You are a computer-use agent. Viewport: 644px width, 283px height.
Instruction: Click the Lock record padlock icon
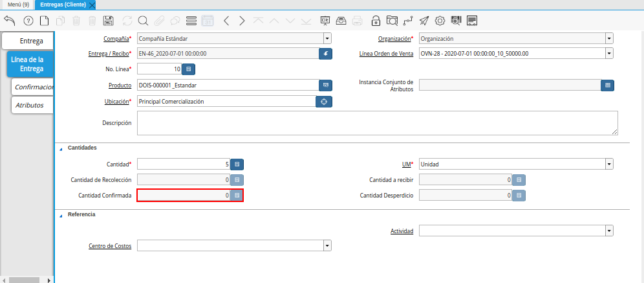376,21
